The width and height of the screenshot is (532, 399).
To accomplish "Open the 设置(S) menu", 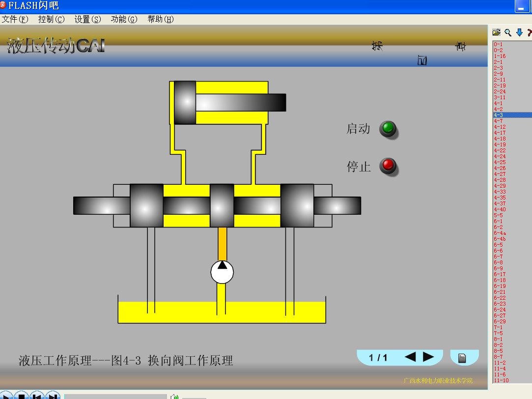I will pyautogui.click(x=87, y=19).
